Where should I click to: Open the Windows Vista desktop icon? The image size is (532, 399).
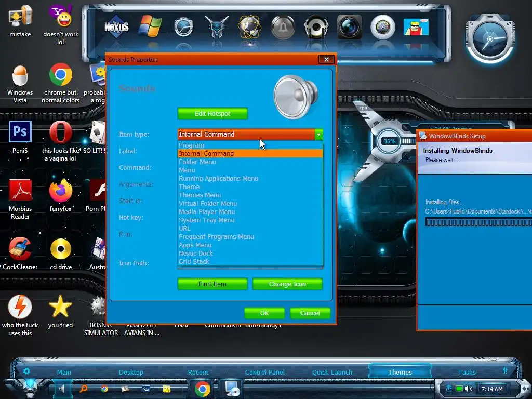20,84
